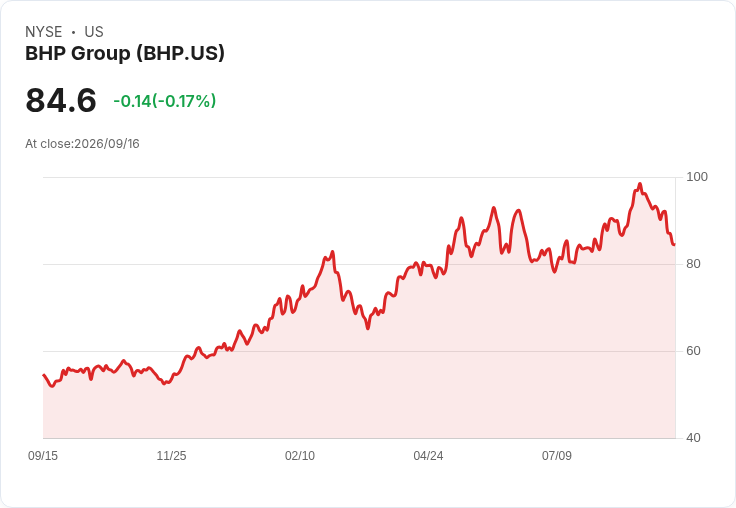The width and height of the screenshot is (736, 508).
Task: Select the NYSE exchange label
Action: (44, 32)
